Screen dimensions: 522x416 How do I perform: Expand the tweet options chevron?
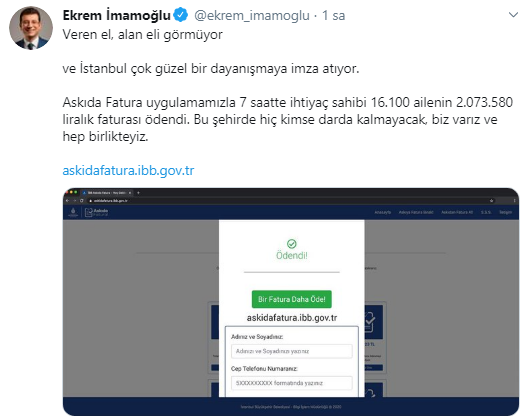(x=513, y=15)
